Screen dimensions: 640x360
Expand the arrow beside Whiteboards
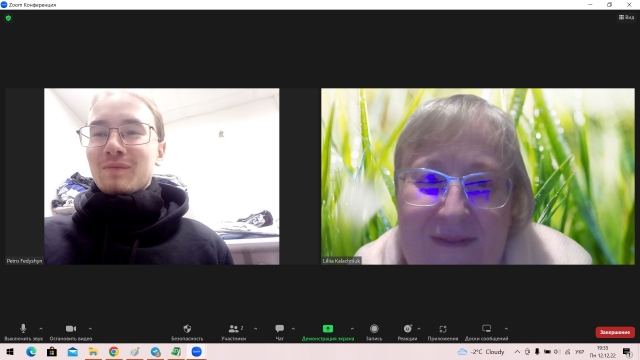point(506,329)
